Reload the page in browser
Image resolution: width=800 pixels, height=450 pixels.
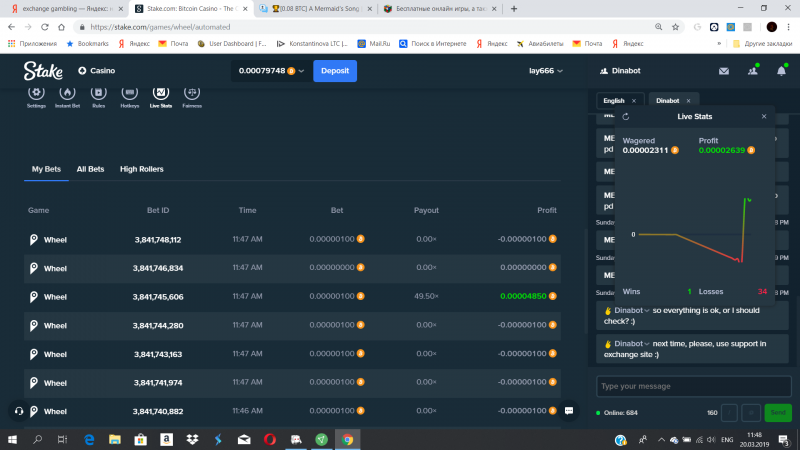pos(45,27)
